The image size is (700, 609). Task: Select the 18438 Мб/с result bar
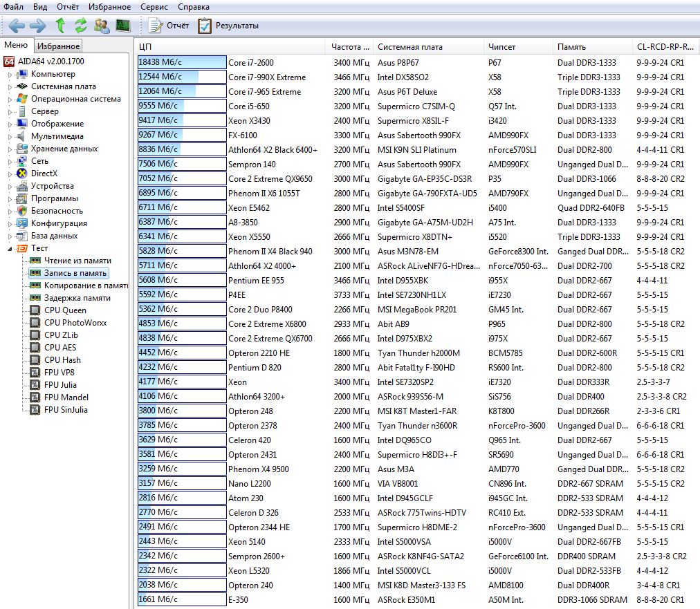(x=182, y=62)
